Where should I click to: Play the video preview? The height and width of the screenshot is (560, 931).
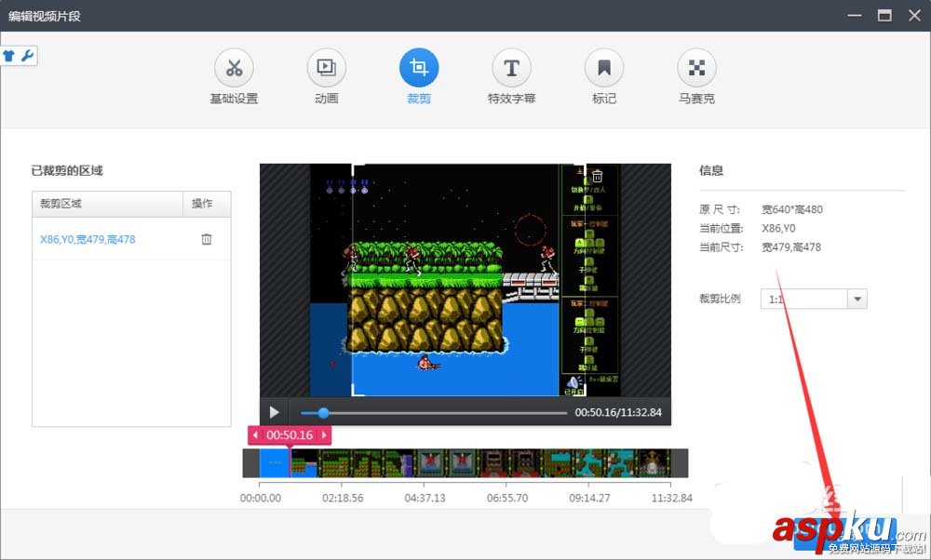(x=274, y=412)
